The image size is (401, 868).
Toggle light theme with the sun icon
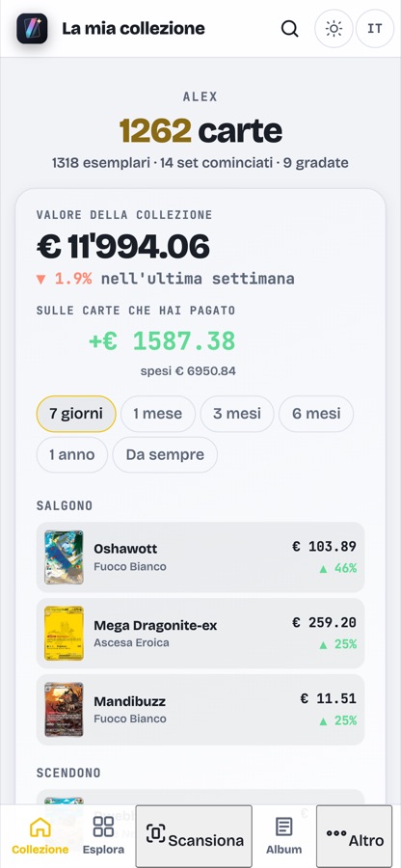(334, 28)
